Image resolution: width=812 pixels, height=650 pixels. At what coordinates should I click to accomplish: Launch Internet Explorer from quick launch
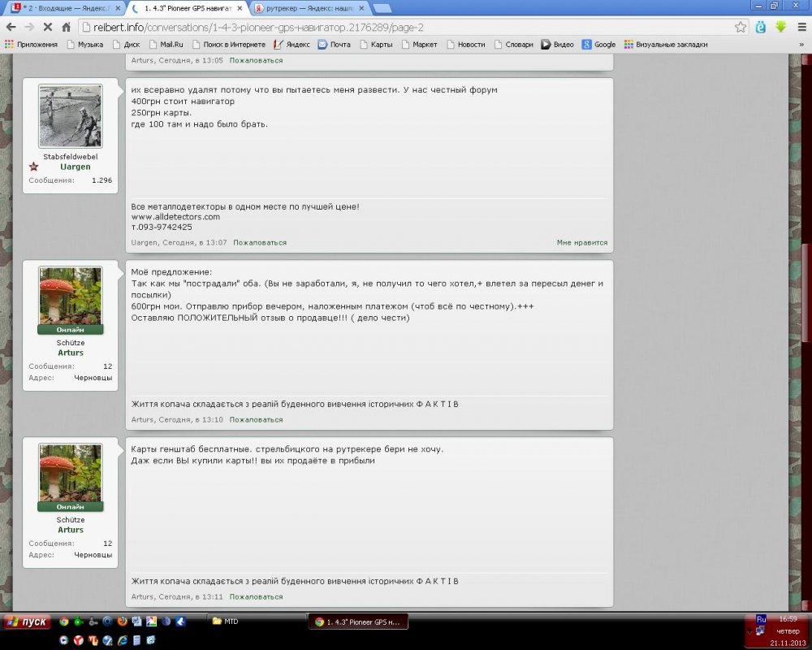click(x=123, y=641)
